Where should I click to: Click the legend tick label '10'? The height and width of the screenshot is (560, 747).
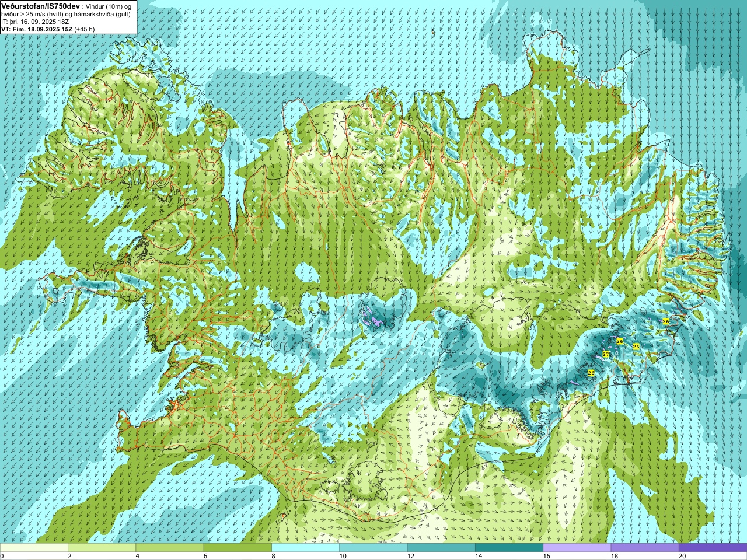[x=343, y=556]
